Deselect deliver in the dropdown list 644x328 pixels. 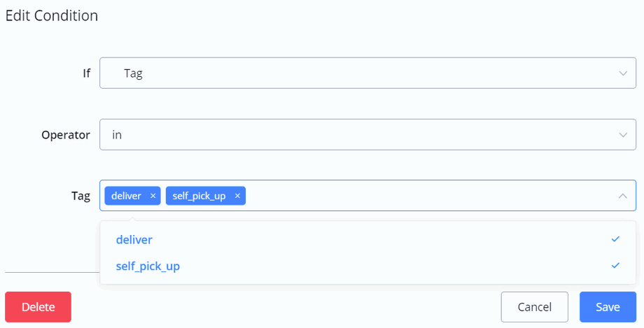point(134,240)
